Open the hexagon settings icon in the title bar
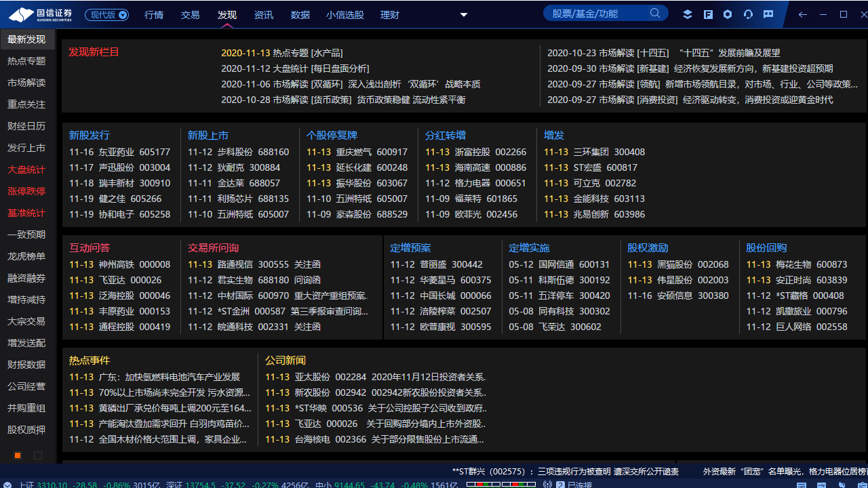 (x=728, y=14)
